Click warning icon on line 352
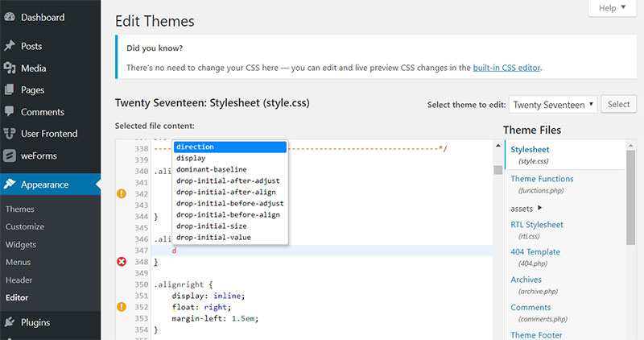Viewport: 644px width, 340px height. 122,307
